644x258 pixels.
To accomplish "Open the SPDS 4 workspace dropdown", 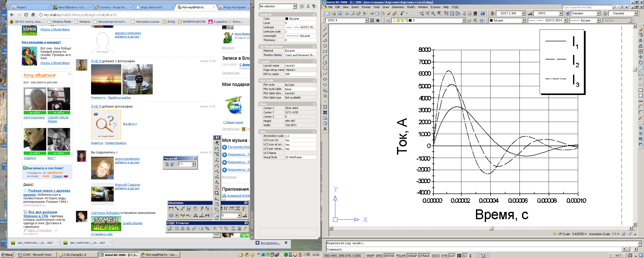I will (x=367, y=20).
